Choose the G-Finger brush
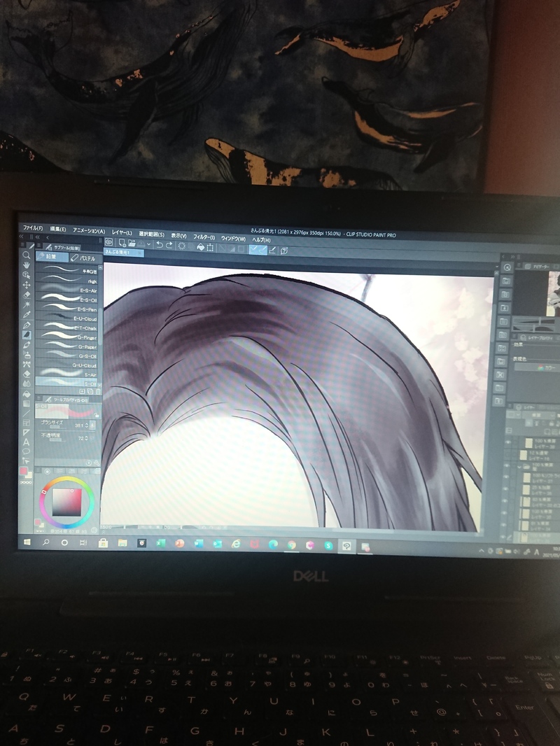560x746 pixels. click(66, 337)
